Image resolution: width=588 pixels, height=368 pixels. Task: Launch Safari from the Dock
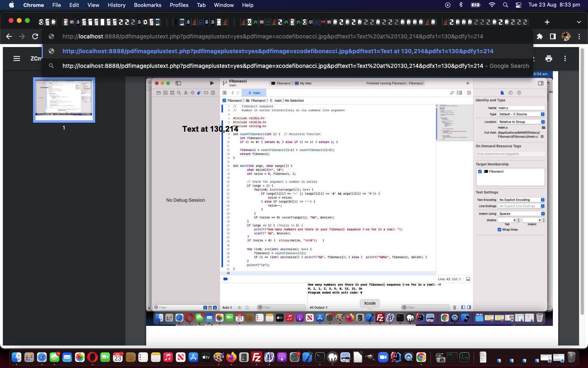coord(42,357)
